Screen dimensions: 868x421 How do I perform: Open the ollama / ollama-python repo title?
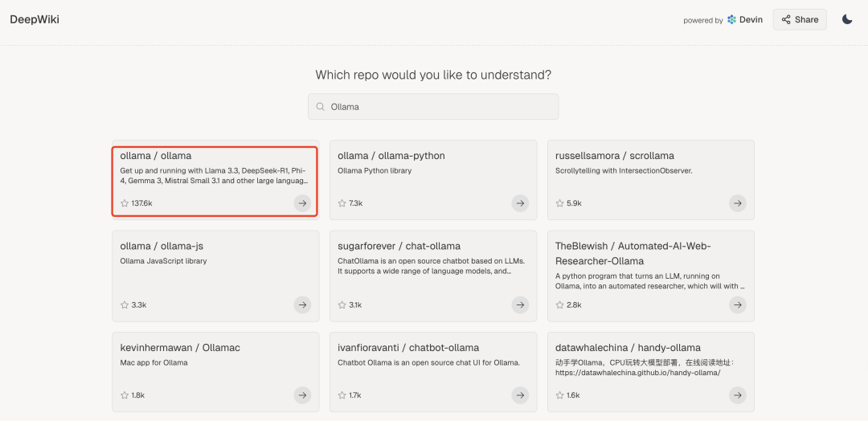391,156
